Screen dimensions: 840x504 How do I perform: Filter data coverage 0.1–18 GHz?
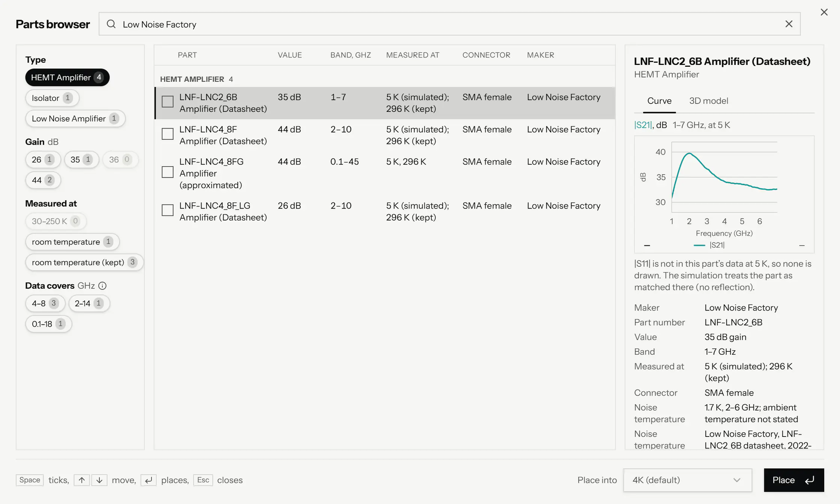(x=48, y=324)
